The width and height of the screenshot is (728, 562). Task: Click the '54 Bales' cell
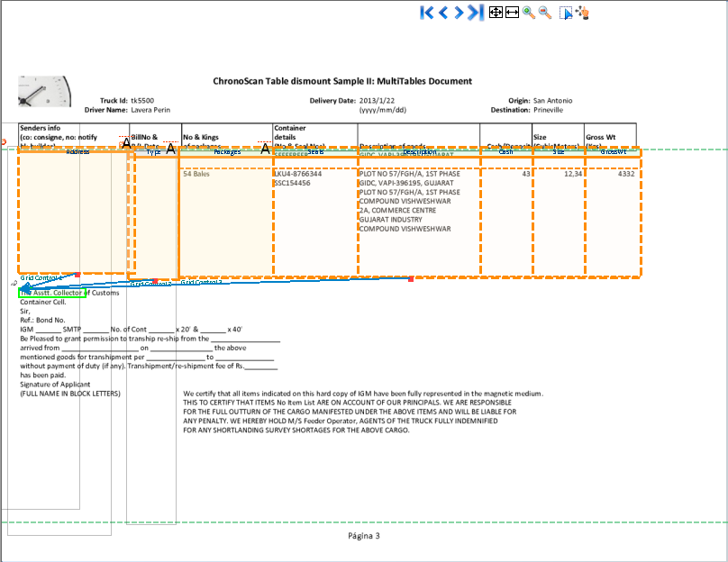point(196,174)
